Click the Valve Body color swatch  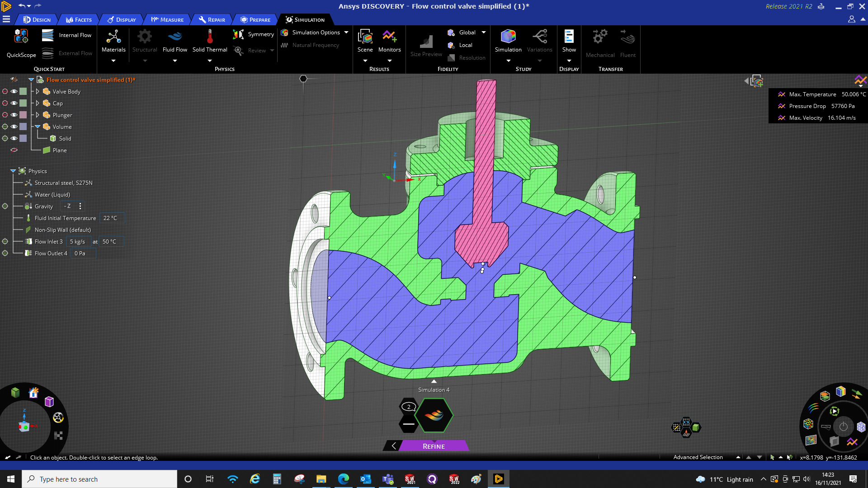(23, 91)
